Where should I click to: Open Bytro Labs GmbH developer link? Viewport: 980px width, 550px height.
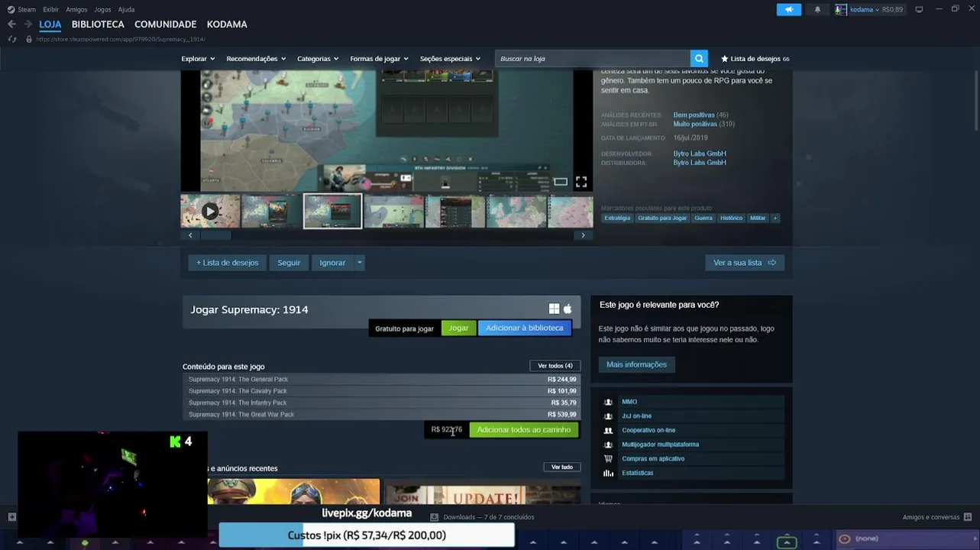click(700, 154)
